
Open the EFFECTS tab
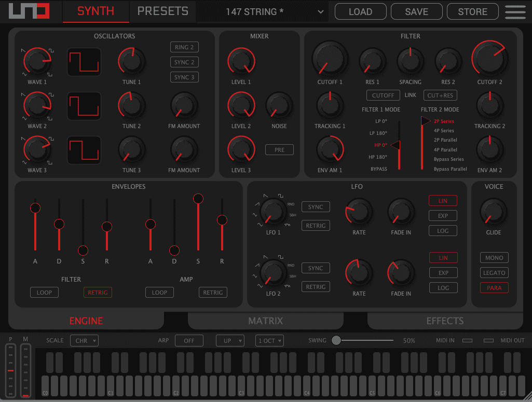click(445, 321)
